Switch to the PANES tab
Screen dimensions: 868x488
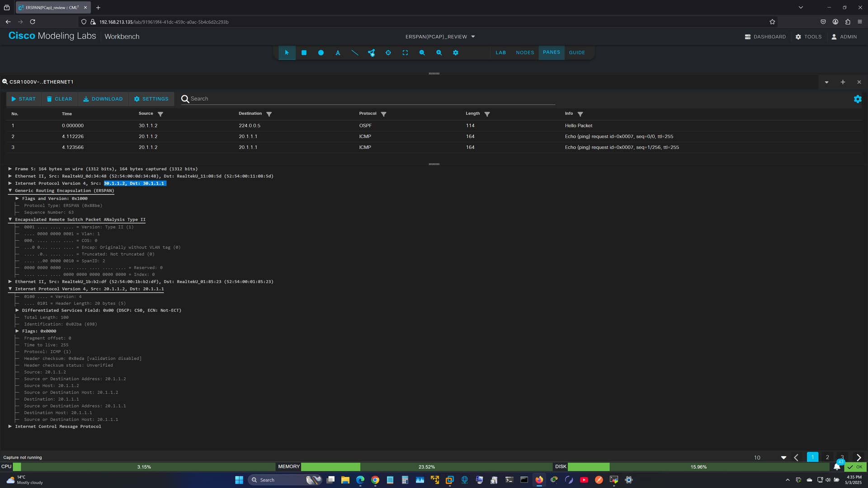tap(551, 52)
